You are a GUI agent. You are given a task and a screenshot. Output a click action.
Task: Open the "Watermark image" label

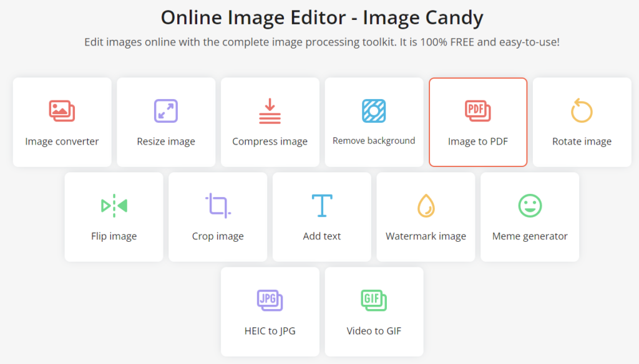pos(426,236)
